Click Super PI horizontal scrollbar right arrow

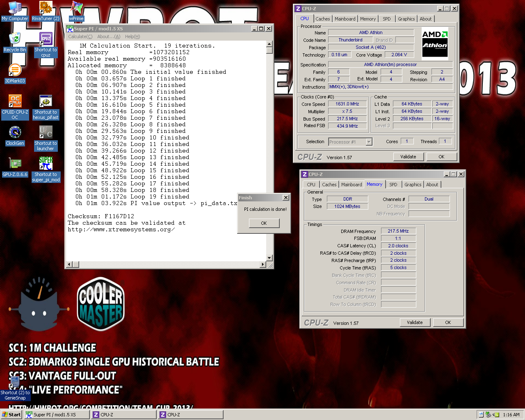point(263,265)
